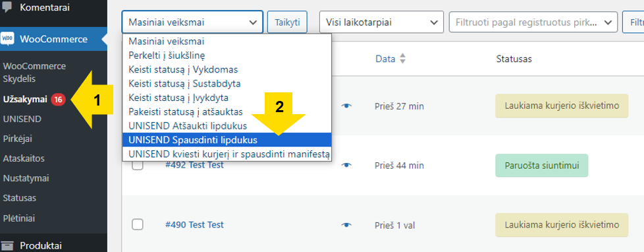The width and height of the screenshot is (644, 252).
Task: Expand the Visi laikotarpiai date filter
Action: tap(381, 22)
